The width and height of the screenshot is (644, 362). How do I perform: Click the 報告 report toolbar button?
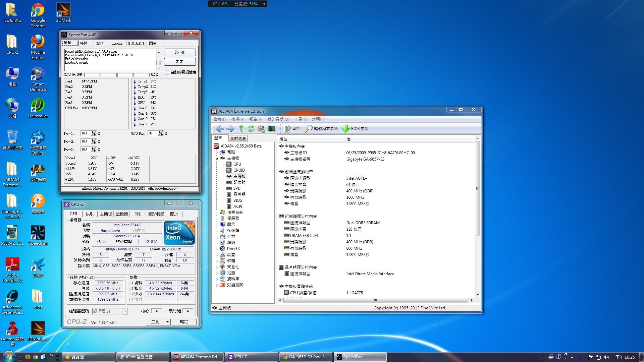[292, 129]
